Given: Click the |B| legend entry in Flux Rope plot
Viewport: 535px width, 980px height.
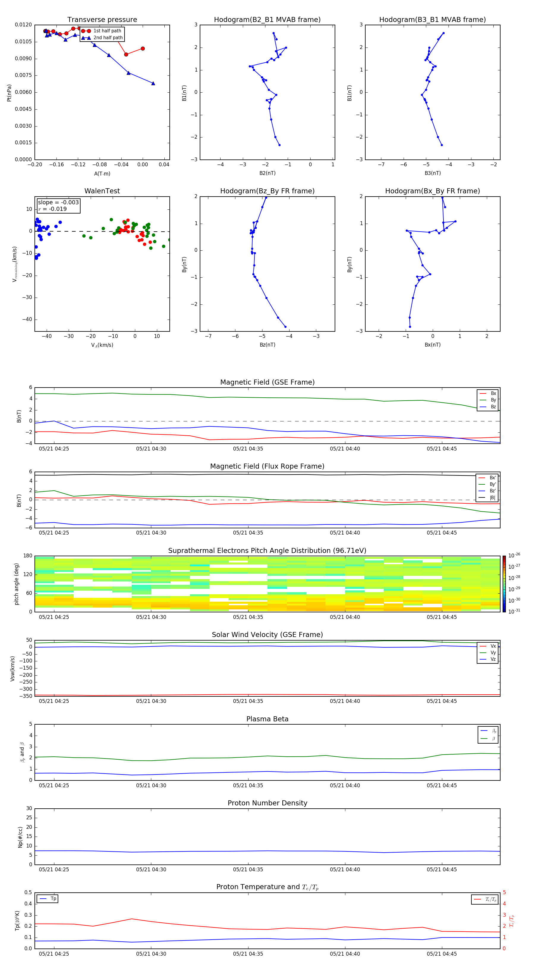Looking at the screenshot, I should 487,498.
